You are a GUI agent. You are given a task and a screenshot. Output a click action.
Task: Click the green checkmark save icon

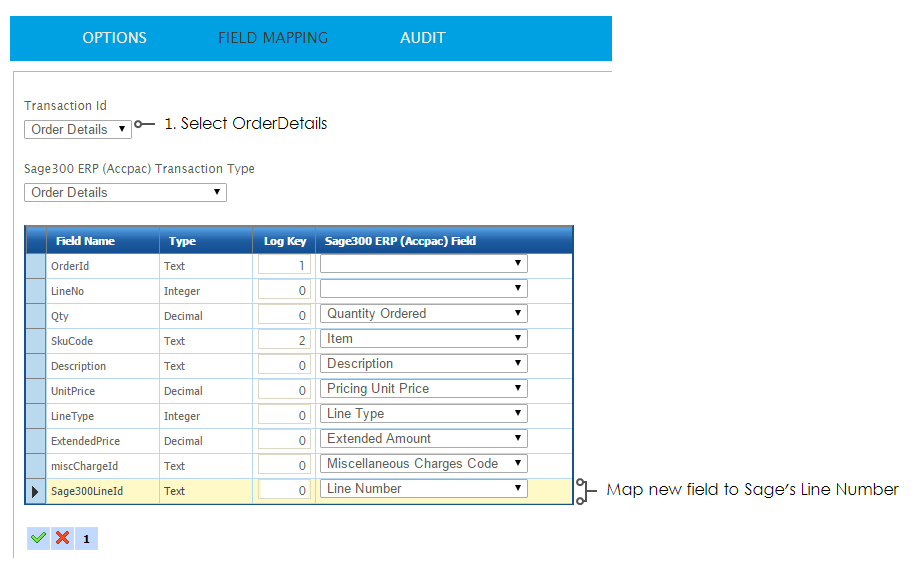click(x=38, y=538)
